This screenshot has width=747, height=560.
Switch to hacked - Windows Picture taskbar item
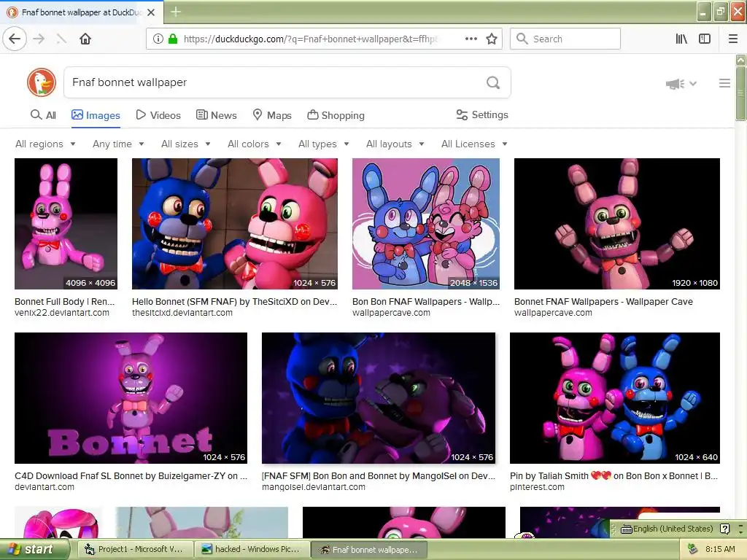tap(252, 550)
